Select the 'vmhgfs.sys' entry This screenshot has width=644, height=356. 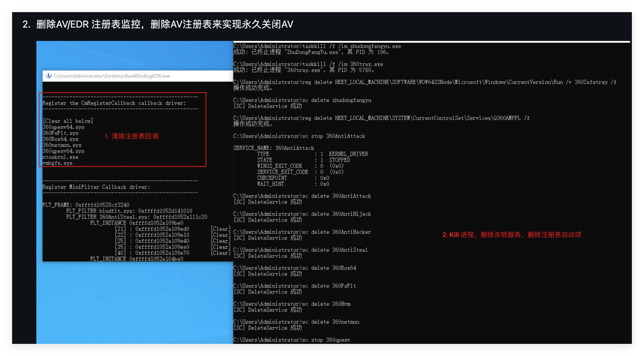(57, 163)
